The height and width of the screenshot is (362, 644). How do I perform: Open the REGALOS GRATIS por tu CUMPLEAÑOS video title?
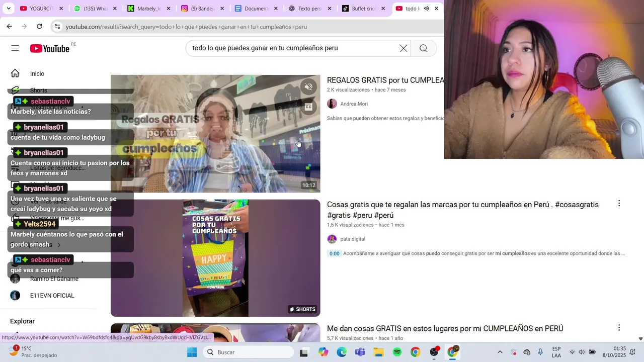[385, 80]
